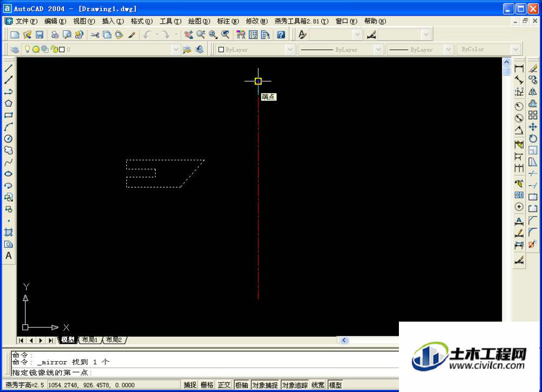Open the 视图 View menu
The image size is (542, 392).
[84, 21]
